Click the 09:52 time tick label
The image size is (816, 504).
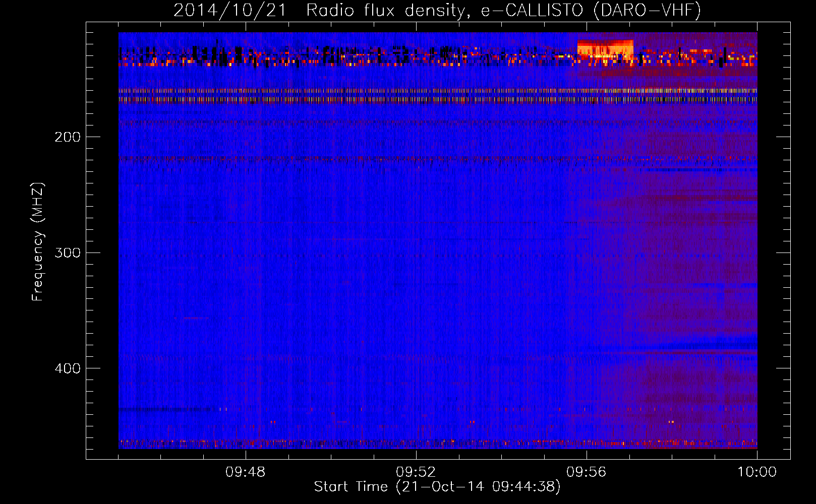[x=416, y=472]
